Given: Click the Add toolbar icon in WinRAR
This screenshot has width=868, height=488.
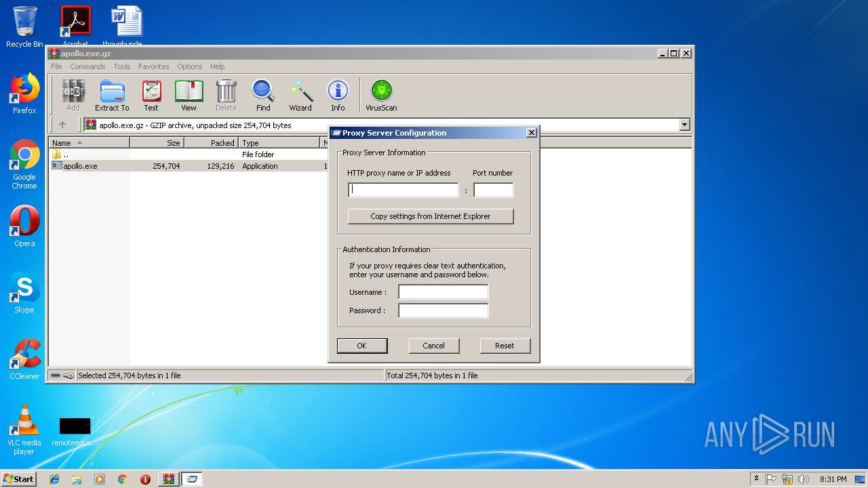Looking at the screenshot, I should (x=73, y=95).
